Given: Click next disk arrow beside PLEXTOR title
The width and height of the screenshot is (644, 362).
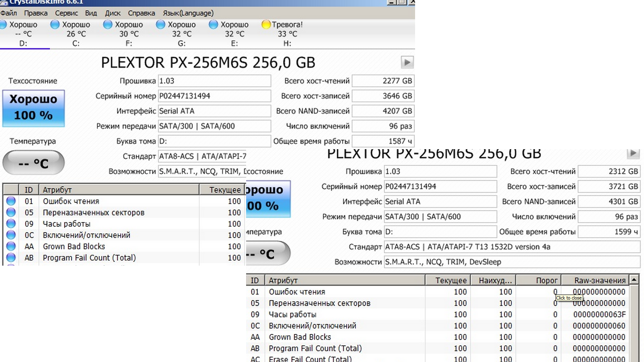Looking at the screenshot, I should click(x=407, y=62).
